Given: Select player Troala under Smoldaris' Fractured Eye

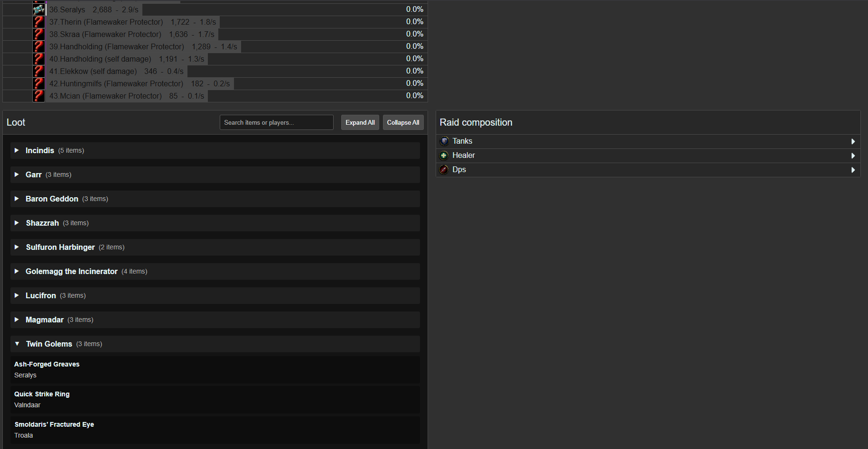Looking at the screenshot, I should pos(24,435).
